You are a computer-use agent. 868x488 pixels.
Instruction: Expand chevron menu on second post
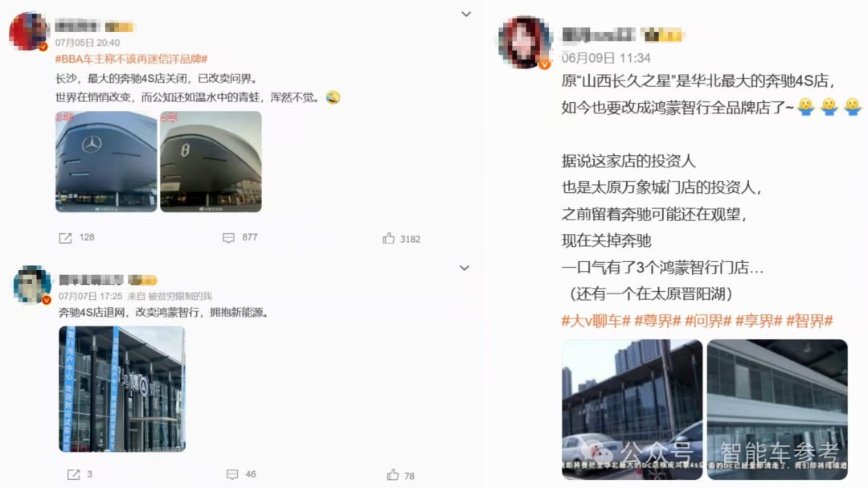pos(465,268)
